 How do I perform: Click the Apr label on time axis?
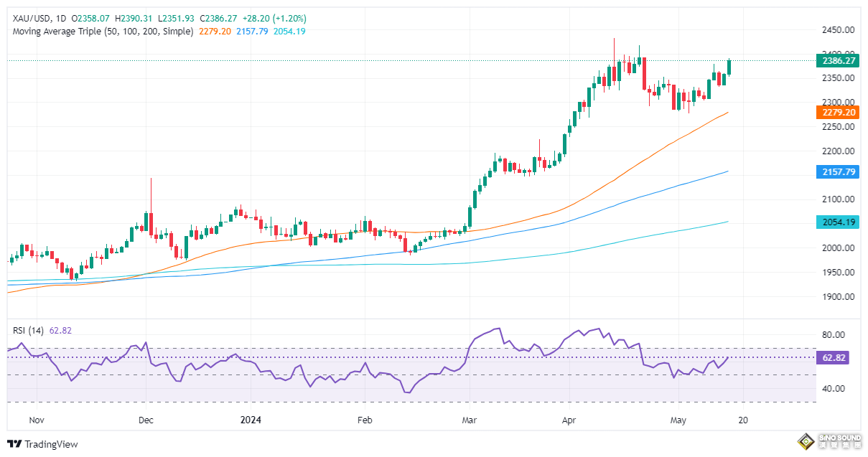coord(569,420)
